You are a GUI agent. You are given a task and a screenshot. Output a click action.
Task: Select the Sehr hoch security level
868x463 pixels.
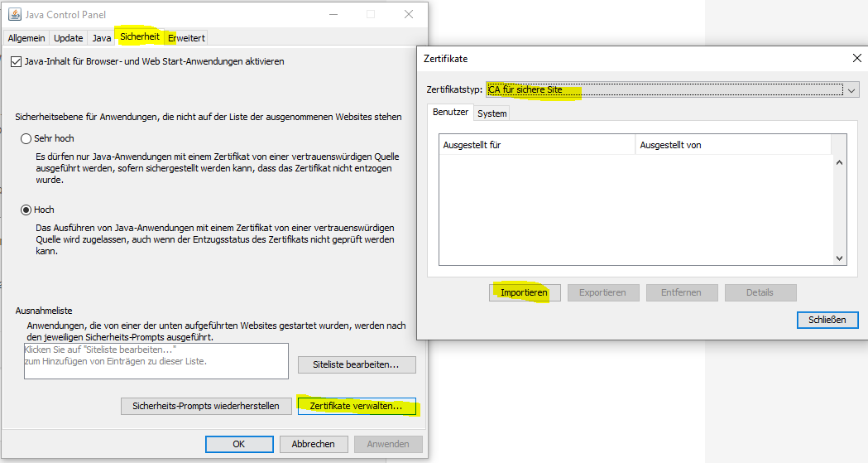click(26, 138)
